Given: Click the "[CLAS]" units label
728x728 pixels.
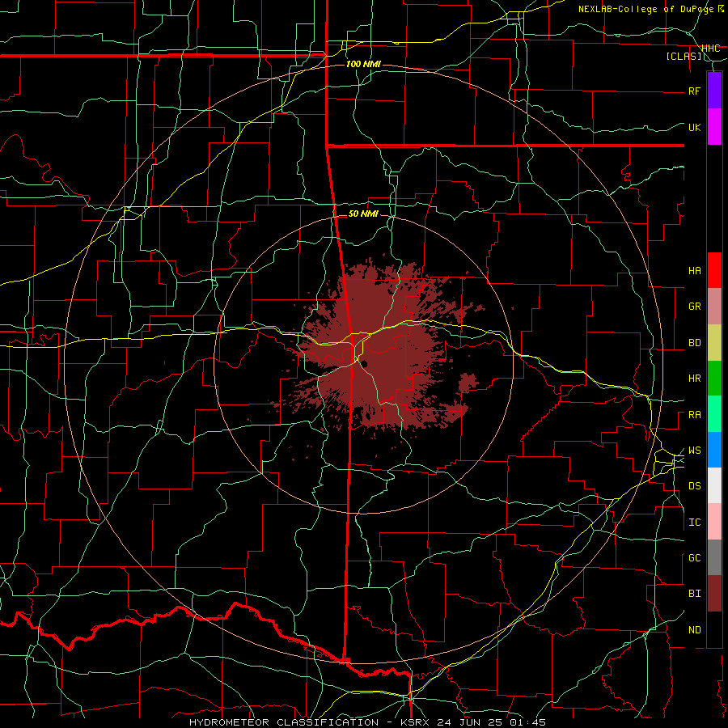Looking at the screenshot, I should pyautogui.click(x=684, y=56).
